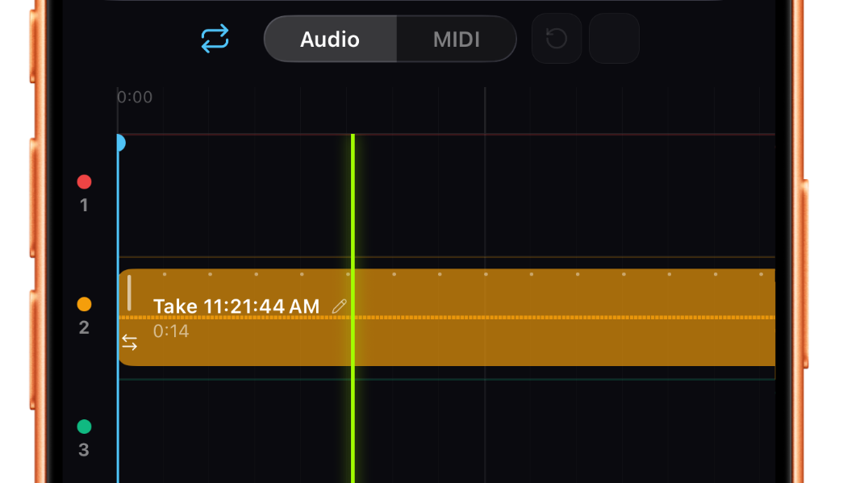This screenshot has height=483, width=868.
Task: Click the undo arrow button
Action: tap(557, 39)
